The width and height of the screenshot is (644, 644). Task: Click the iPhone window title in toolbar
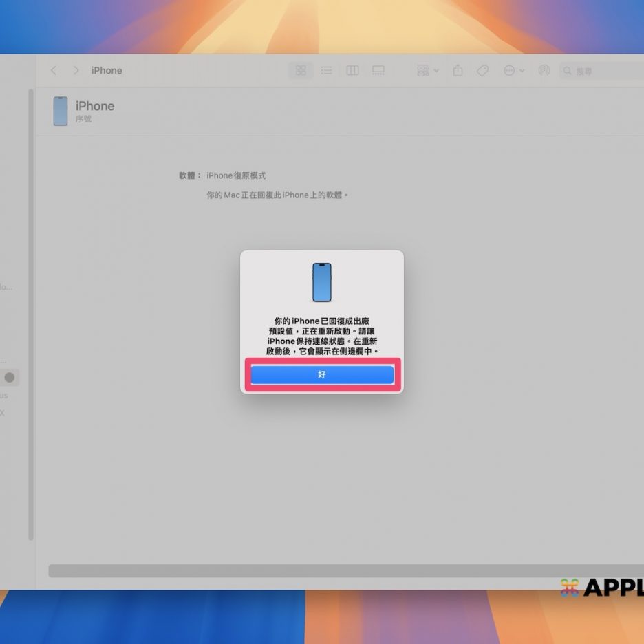[x=107, y=71]
